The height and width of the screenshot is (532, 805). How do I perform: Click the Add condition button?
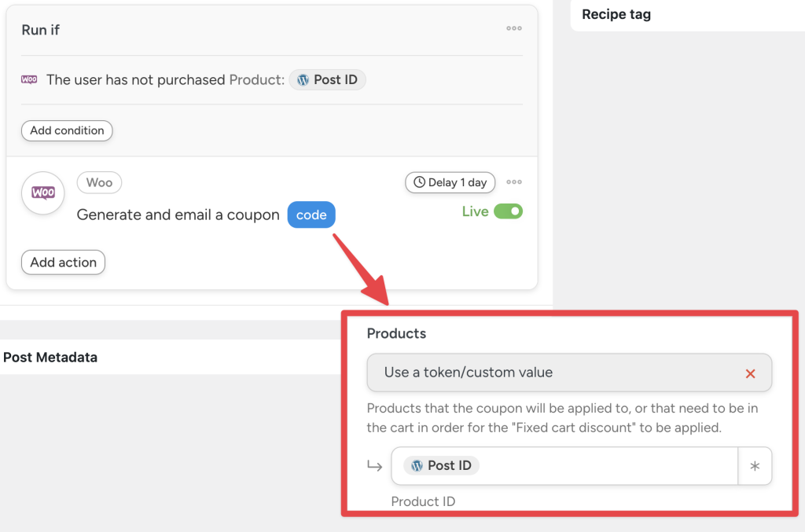tap(67, 130)
